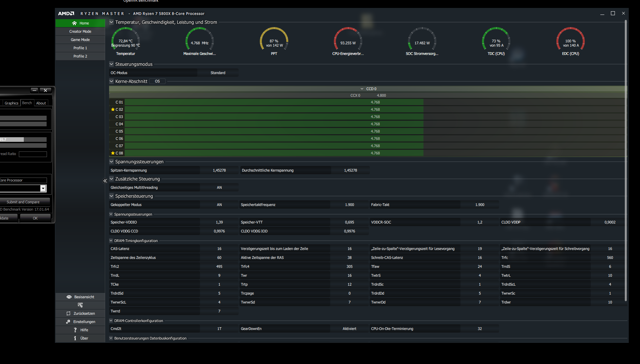Click the star on core C 02
Screen dimensions: 640x364
[x=113, y=109]
